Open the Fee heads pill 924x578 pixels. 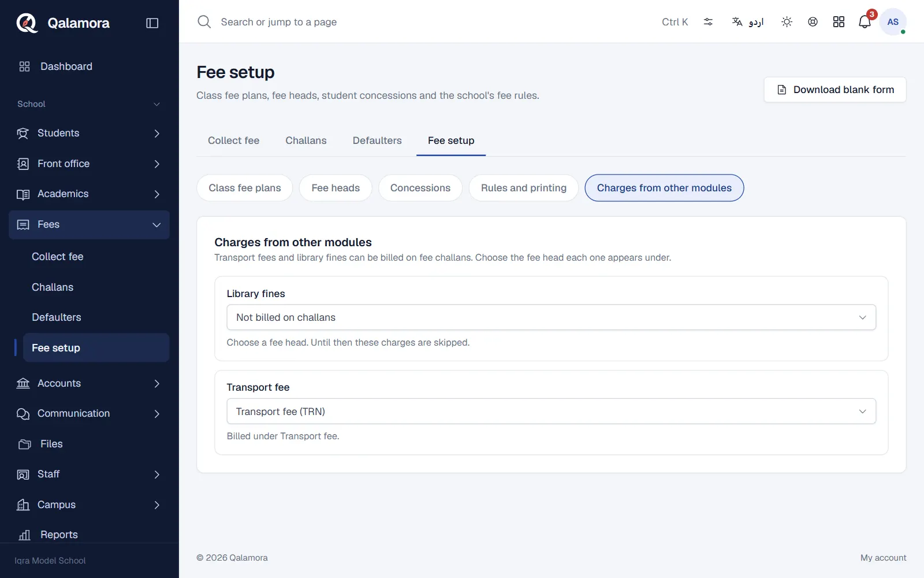(x=336, y=188)
